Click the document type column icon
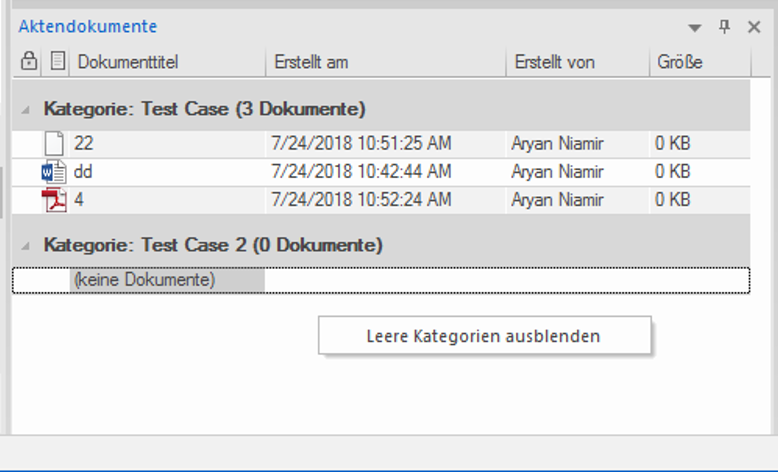The height and width of the screenshot is (472, 778). coord(58,62)
